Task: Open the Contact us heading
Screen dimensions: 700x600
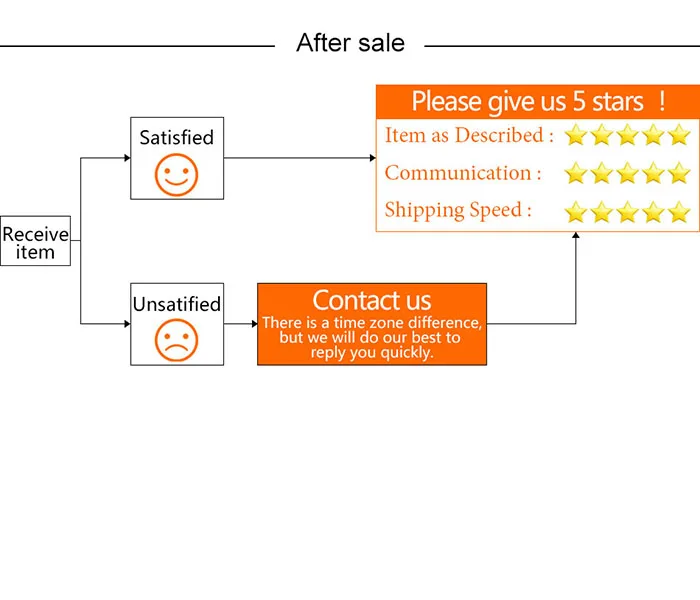Action: pyautogui.click(x=371, y=300)
